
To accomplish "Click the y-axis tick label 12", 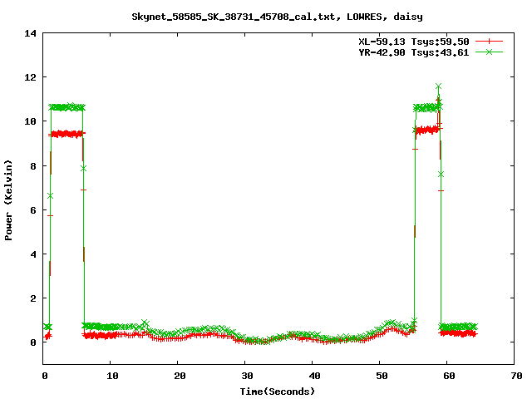I will 30,77.
